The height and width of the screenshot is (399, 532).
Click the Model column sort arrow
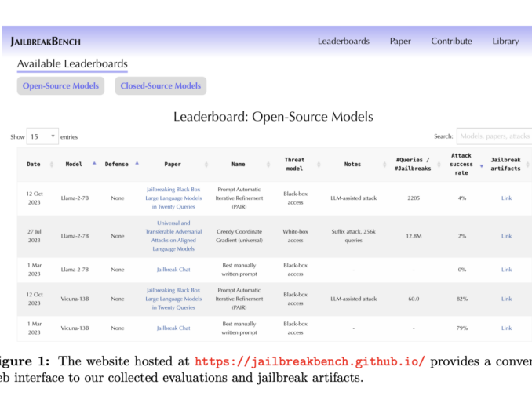(x=95, y=164)
